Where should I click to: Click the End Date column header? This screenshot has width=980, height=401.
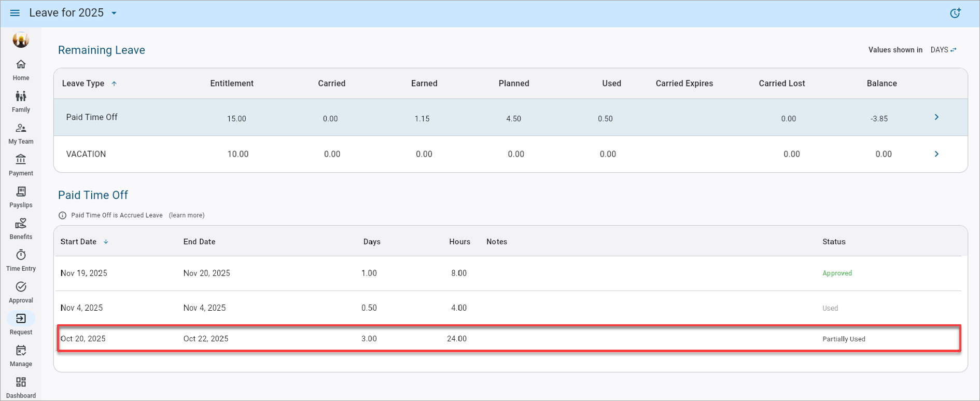click(x=199, y=242)
